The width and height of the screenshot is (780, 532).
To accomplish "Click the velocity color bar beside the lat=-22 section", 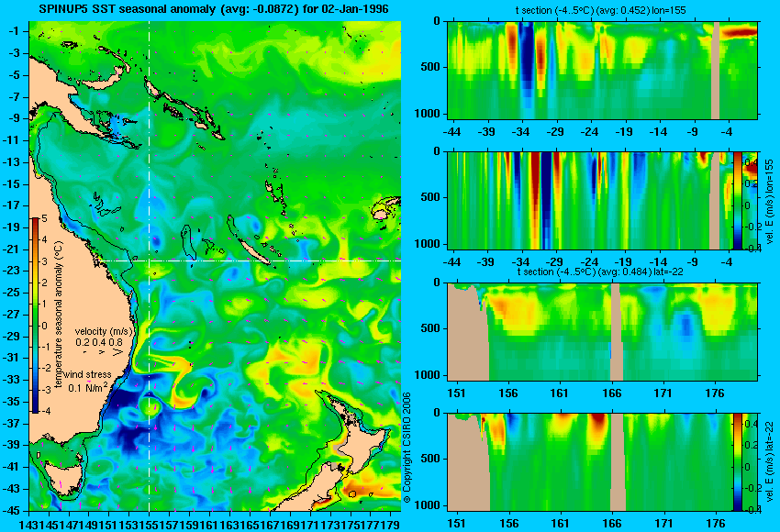I will tap(737, 462).
